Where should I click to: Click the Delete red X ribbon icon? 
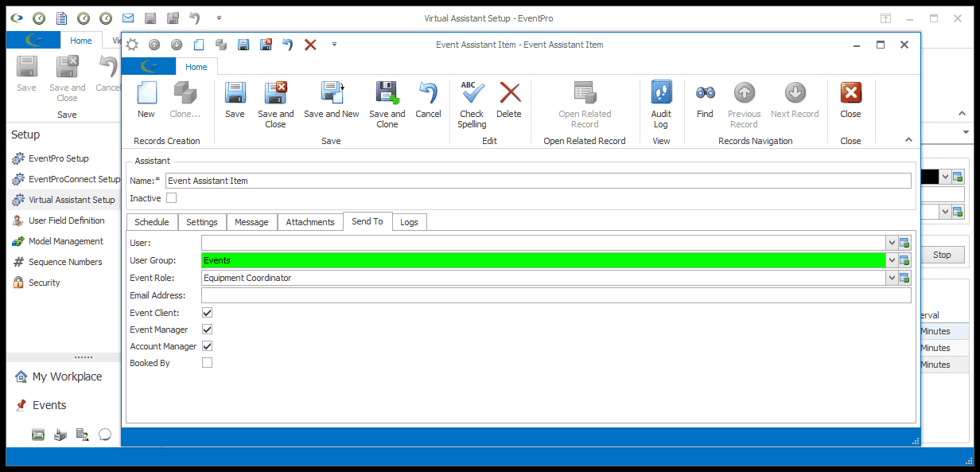coord(509,93)
